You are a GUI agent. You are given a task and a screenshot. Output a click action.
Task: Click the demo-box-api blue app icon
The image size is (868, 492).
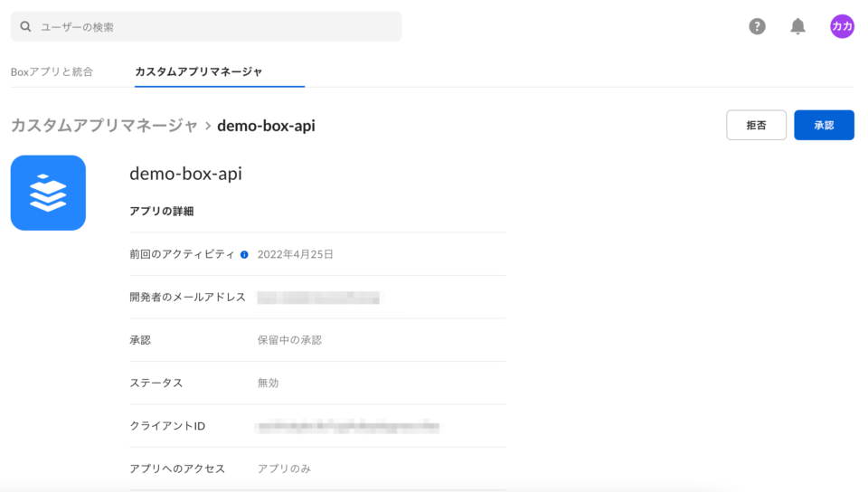pyautogui.click(x=48, y=193)
